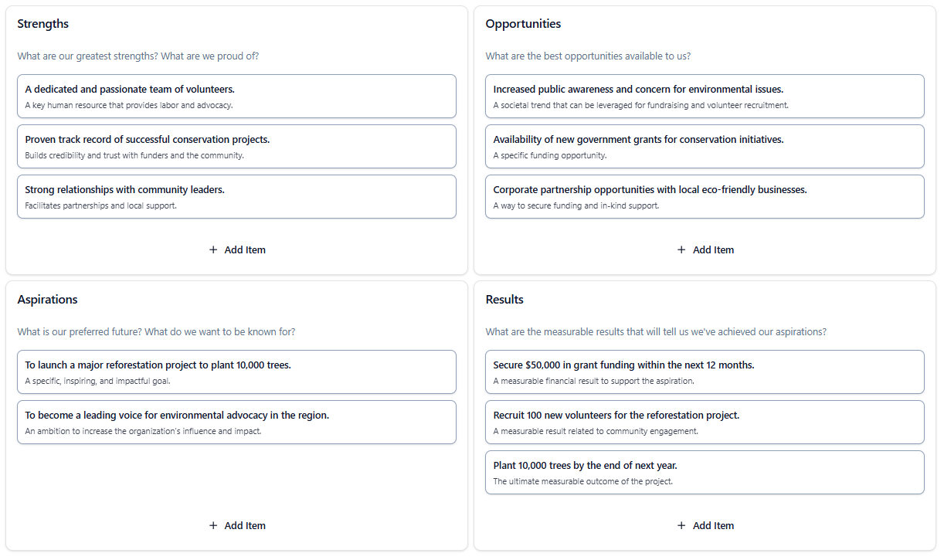Open the recruit 100 volunteers card
944x560 pixels.
(705, 423)
